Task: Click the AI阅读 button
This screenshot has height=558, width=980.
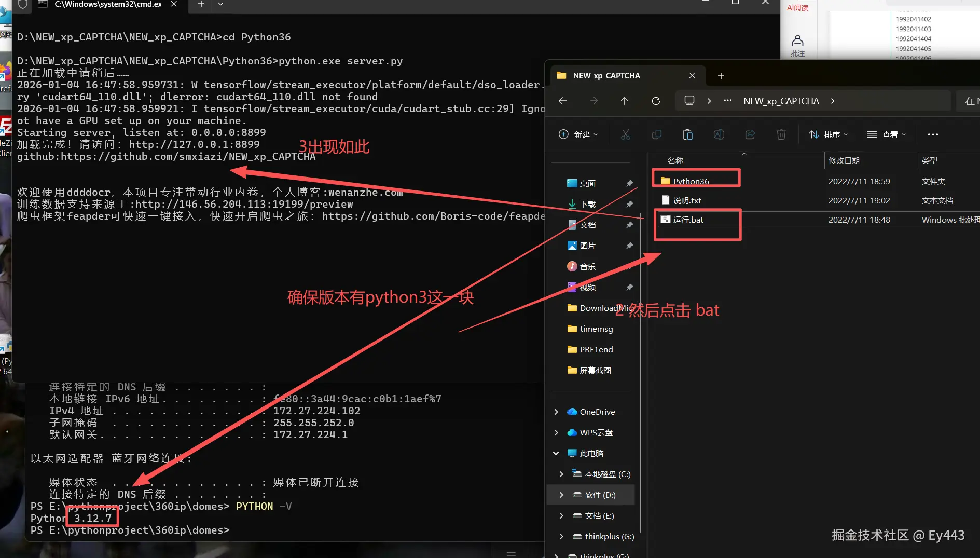Action: [x=798, y=7]
